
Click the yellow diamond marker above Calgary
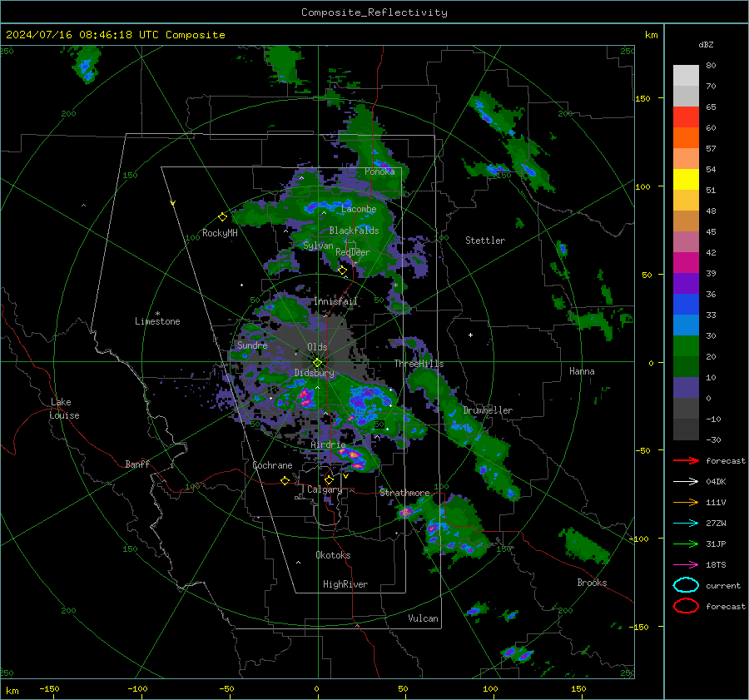pyautogui.click(x=329, y=479)
